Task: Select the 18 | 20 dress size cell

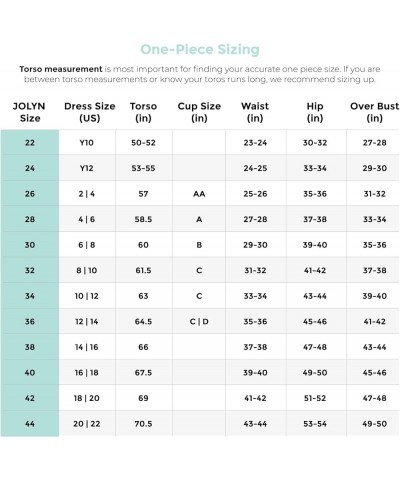Action: [87, 398]
